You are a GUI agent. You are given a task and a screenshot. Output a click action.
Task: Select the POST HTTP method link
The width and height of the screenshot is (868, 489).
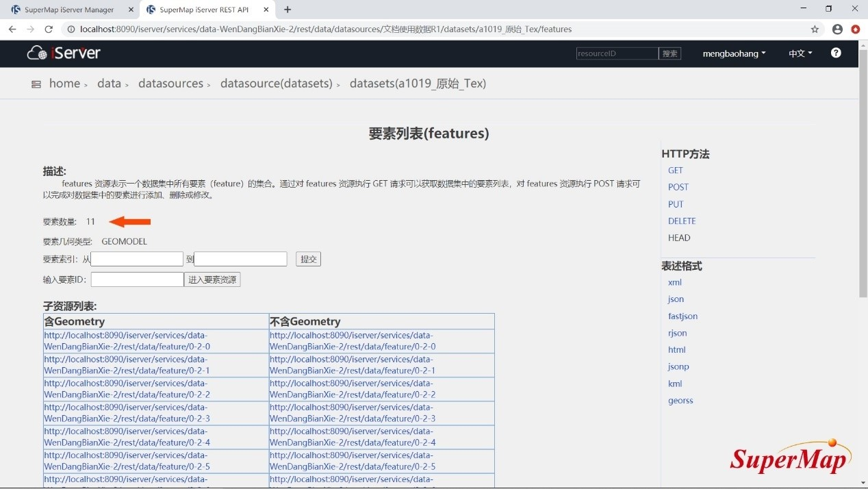(678, 187)
